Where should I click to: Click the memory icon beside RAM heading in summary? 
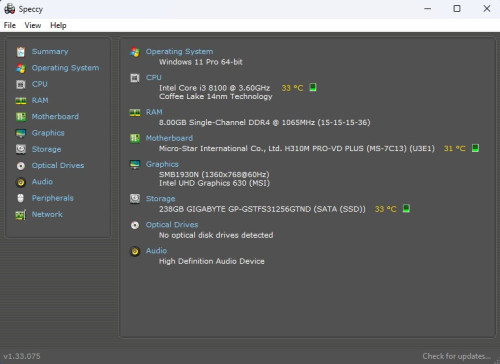click(135, 113)
